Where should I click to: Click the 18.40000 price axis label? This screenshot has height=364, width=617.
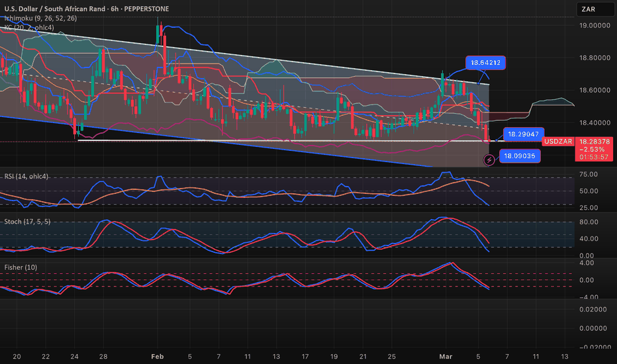[x=594, y=122]
